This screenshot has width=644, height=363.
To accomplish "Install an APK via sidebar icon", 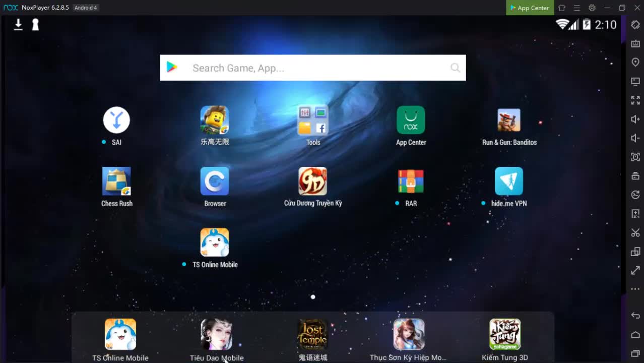I will pos(635,214).
